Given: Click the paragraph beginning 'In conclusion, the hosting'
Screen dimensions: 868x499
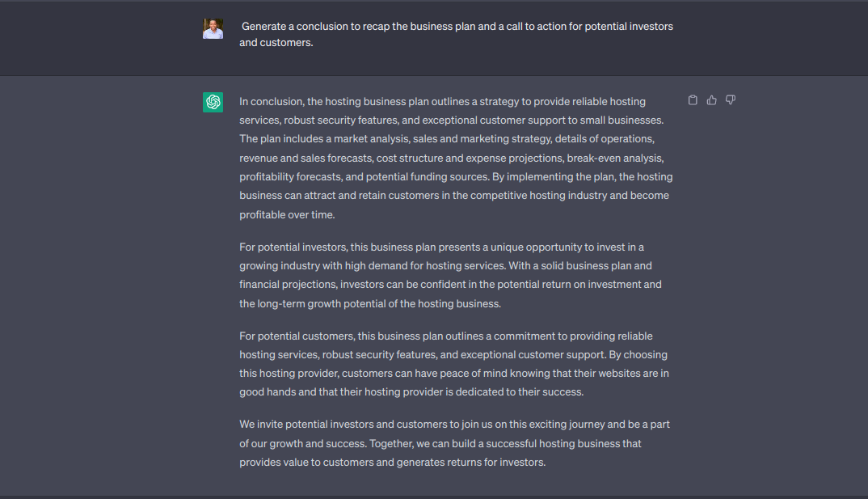Looking at the screenshot, I should tap(456, 158).
